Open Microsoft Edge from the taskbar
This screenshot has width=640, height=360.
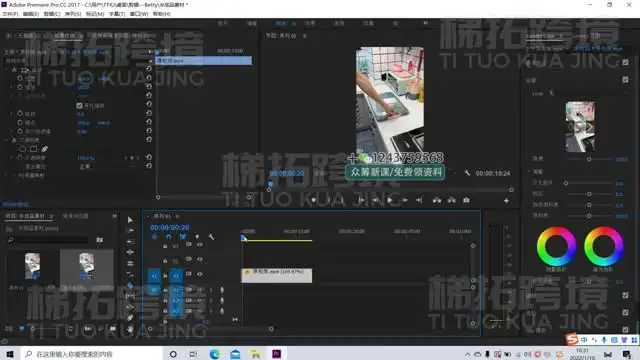215,354
